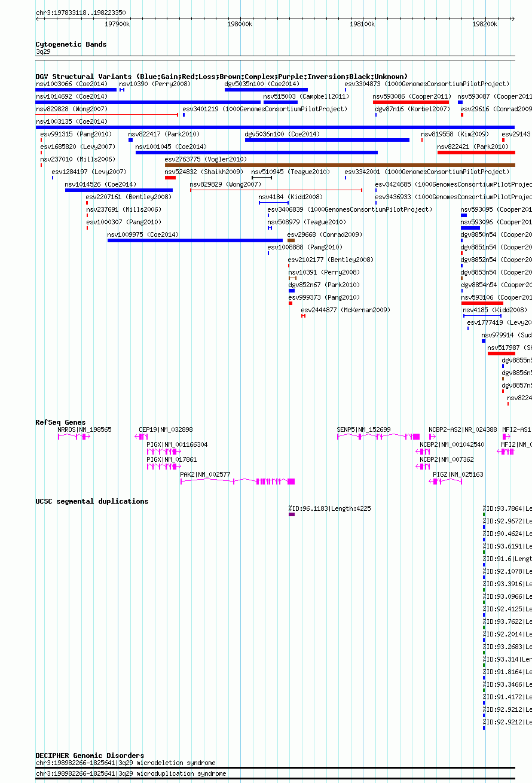Open the NRROS|NM_198565 gene label
Viewport: 532px width, 783px height.
tap(84, 429)
